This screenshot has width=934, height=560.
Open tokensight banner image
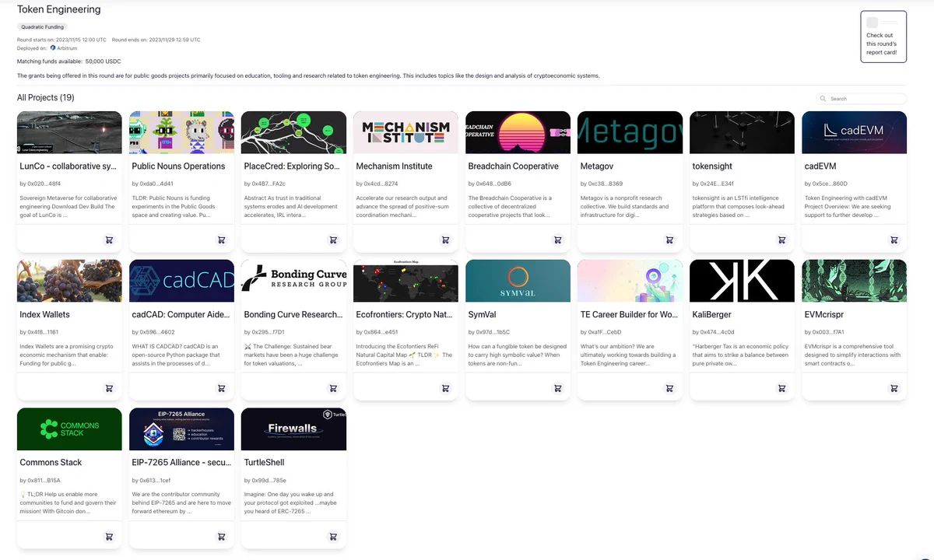coord(742,132)
